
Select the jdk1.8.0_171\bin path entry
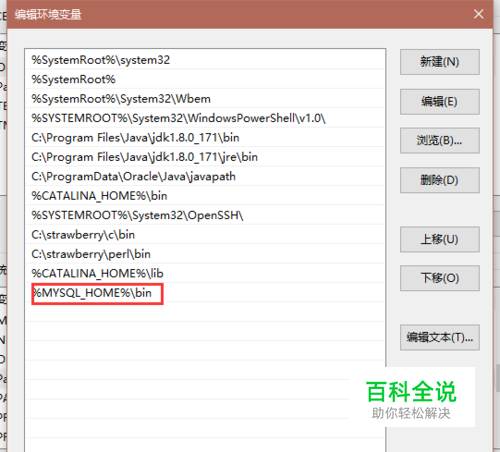205,137
